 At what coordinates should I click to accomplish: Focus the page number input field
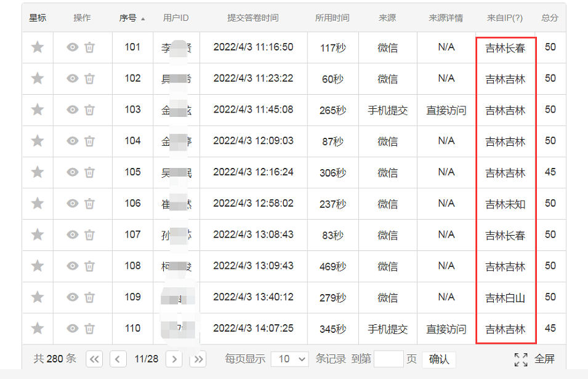[389, 359]
